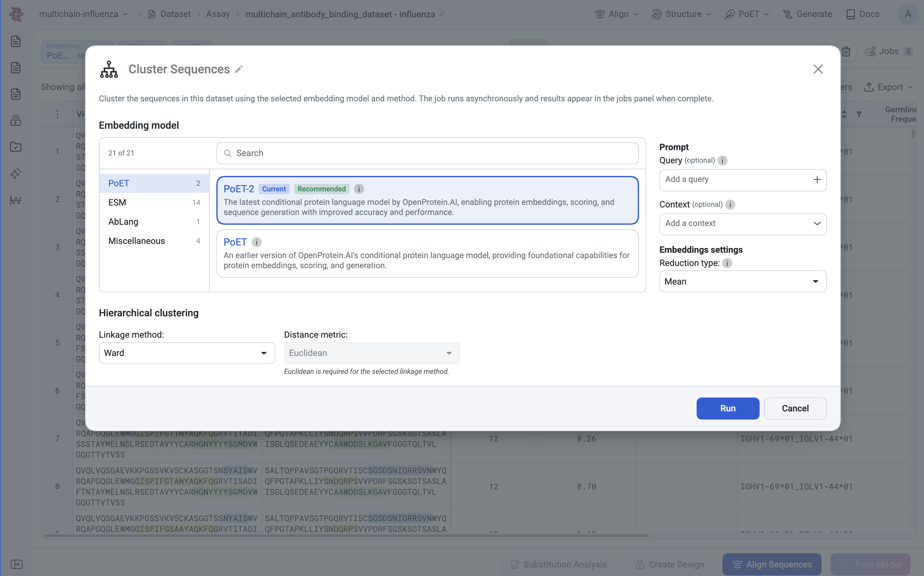Close the Cluster Sequences dialog

[818, 69]
